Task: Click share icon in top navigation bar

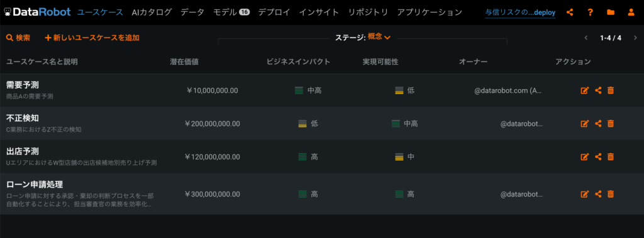Action: coord(570,13)
